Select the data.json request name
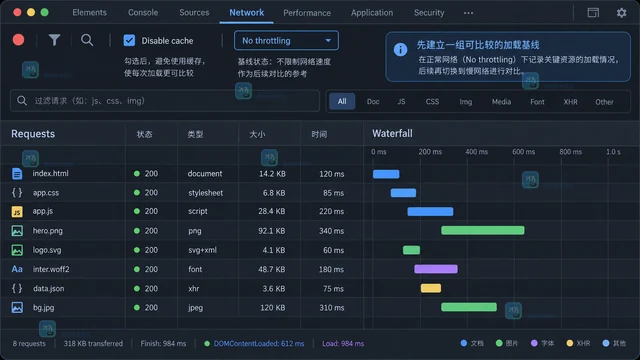 click(x=49, y=288)
